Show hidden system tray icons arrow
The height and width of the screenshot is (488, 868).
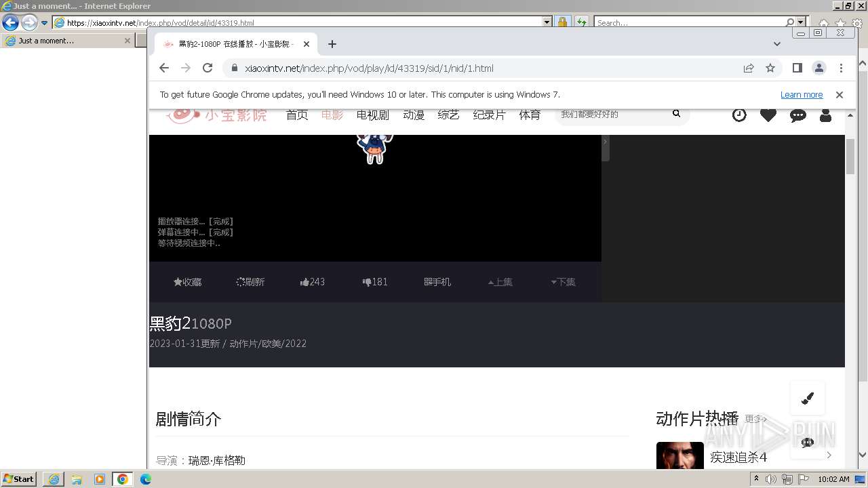[756, 479]
